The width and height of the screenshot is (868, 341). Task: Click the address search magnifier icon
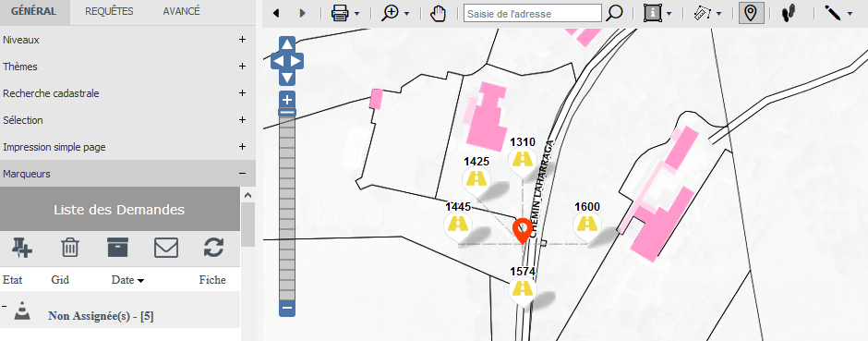[614, 13]
